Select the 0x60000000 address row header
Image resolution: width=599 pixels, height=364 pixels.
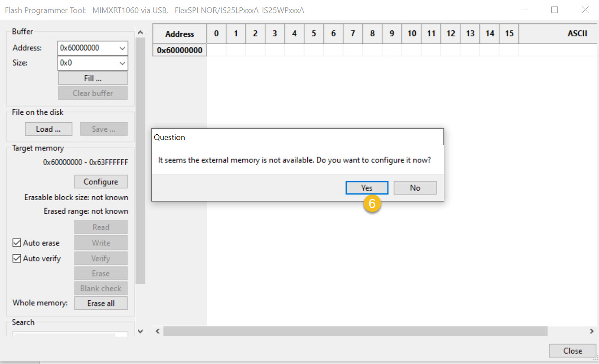pos(180,50)
